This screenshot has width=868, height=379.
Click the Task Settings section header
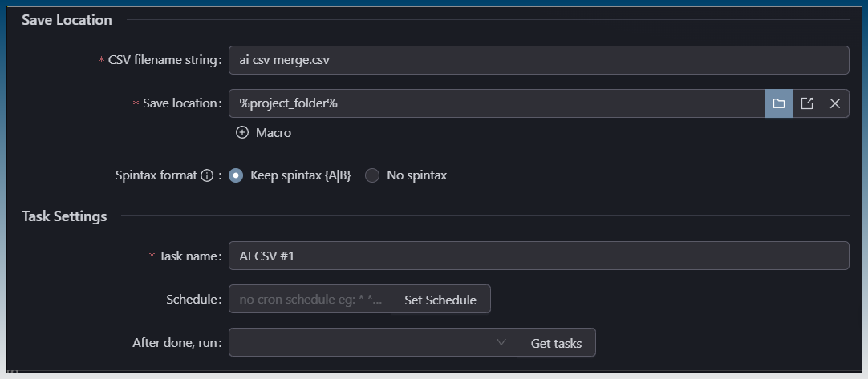tap(64, 216)
